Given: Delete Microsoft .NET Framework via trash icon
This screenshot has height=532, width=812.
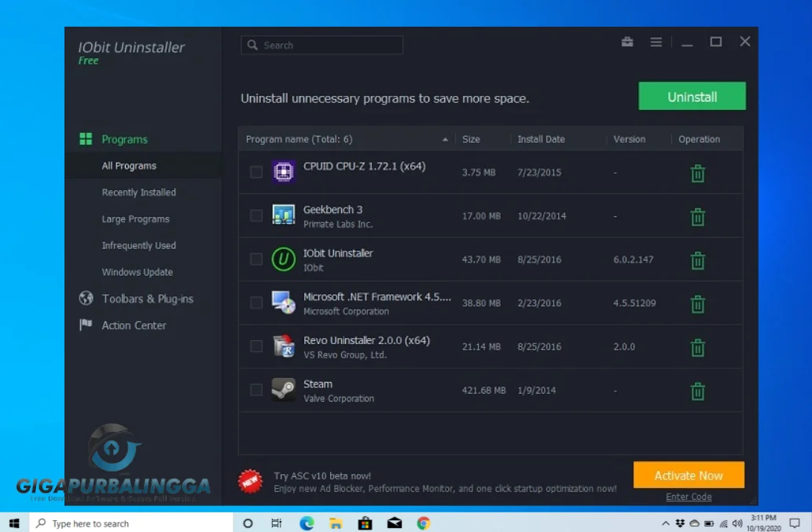Looking at the screenshot, I should point(697,304).
